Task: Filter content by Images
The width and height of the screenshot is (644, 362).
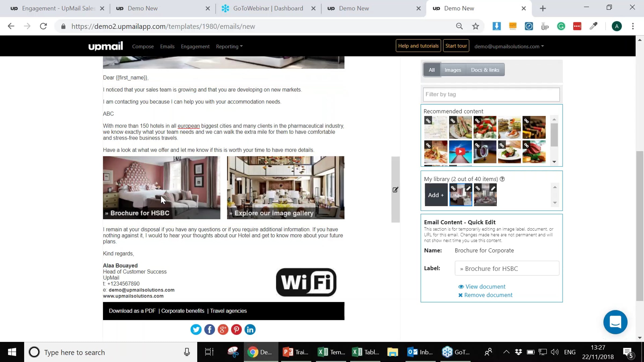Action: coord(453,70)
